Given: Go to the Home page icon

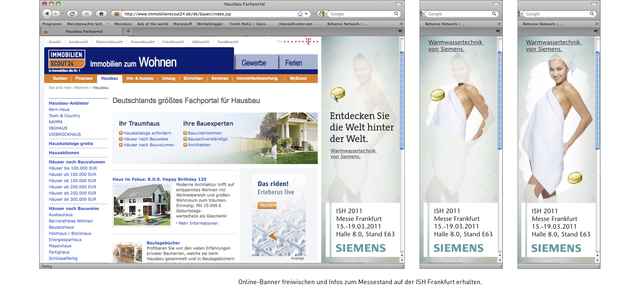Looking at the screenshot, I should coord(101,14).
